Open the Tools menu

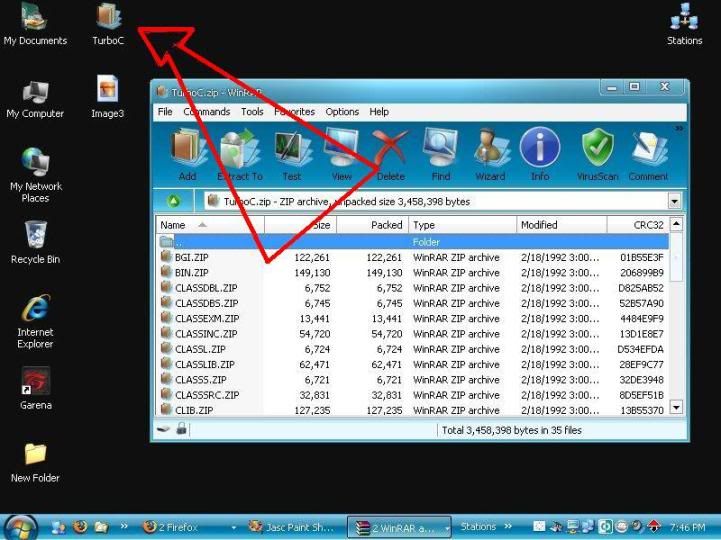252,112
